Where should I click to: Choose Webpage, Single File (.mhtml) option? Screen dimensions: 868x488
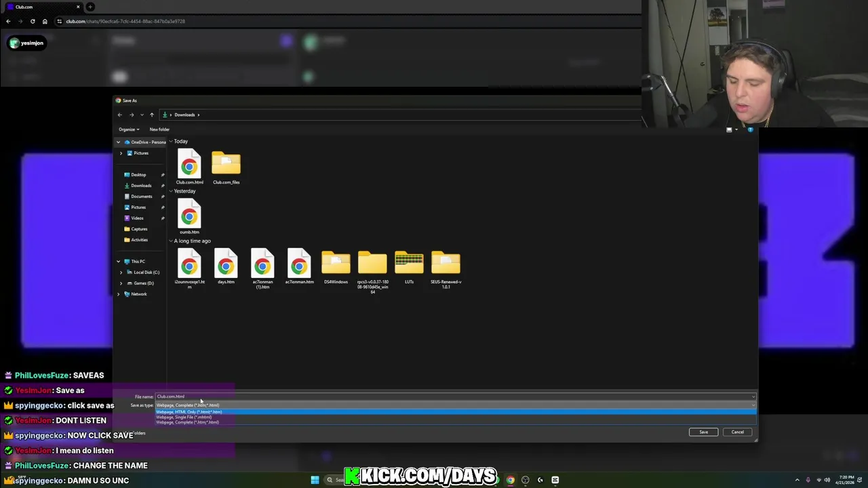click(x=455, y=418)
